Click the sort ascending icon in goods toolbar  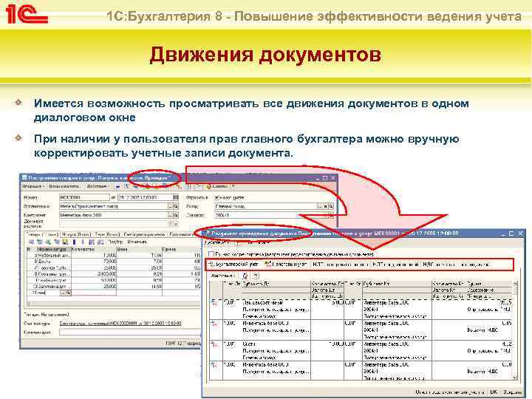(92, 242)
